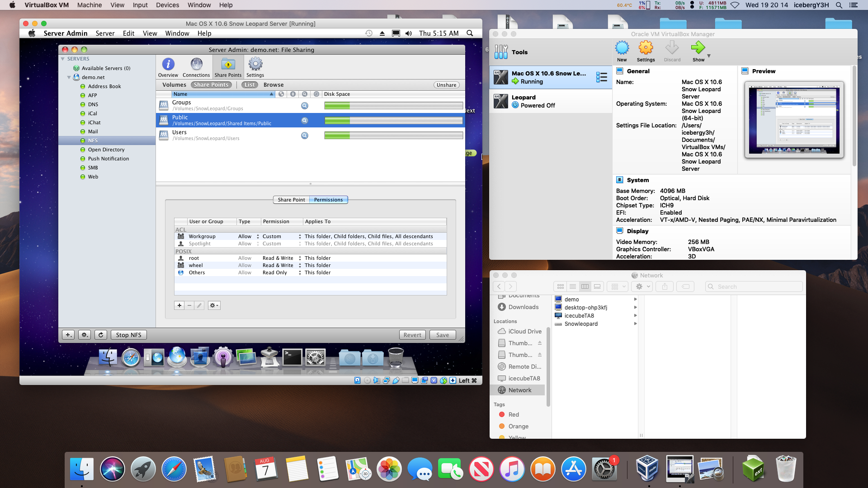868x488 pixels.
Task: Switch Finder to gallery view
Action: 597,286
